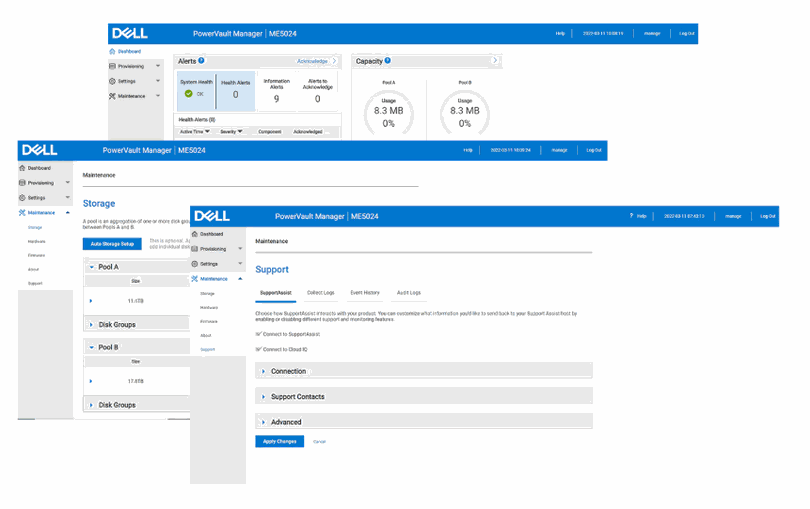
Task: Click the Pool B usage gauge
Action: [x=464, y=114]
